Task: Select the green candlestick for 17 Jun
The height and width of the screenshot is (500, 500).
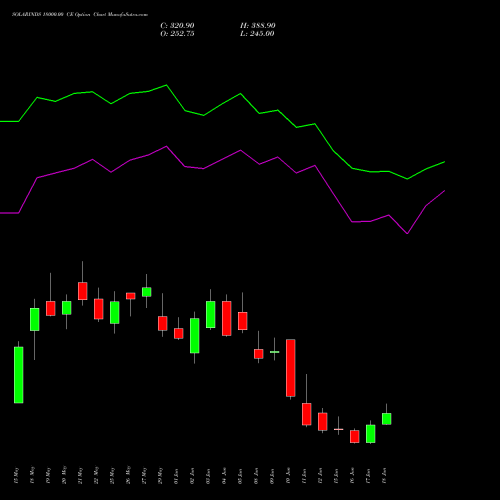Action: tap(371, 434)
